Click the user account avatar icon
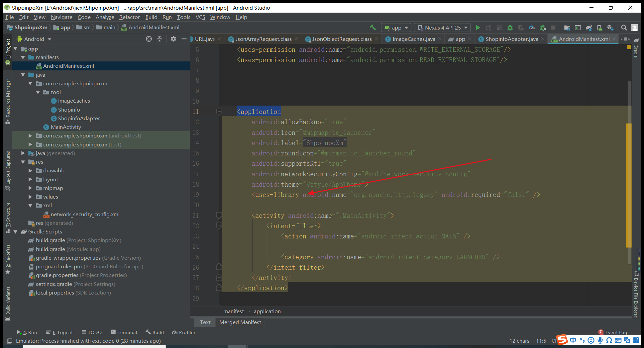The width and height of the screenshot is (644, 348). 635,28
